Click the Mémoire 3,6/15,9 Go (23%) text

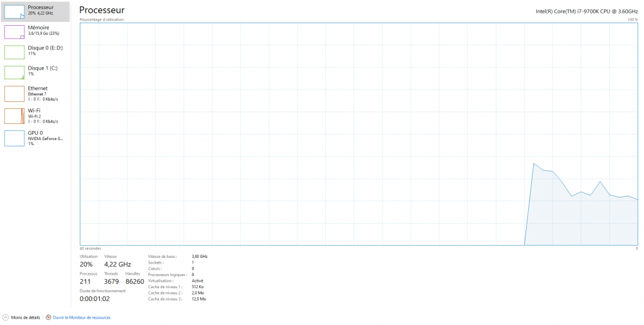[44, 34]
